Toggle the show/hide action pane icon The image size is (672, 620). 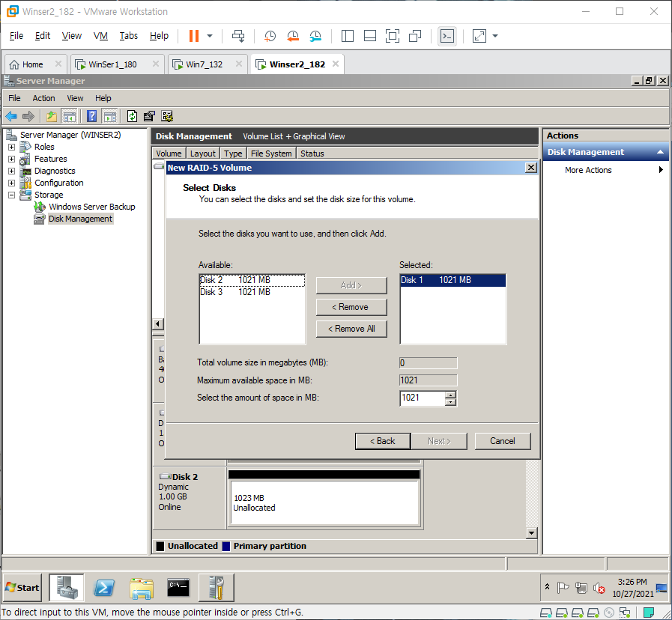tap(109, 116)
